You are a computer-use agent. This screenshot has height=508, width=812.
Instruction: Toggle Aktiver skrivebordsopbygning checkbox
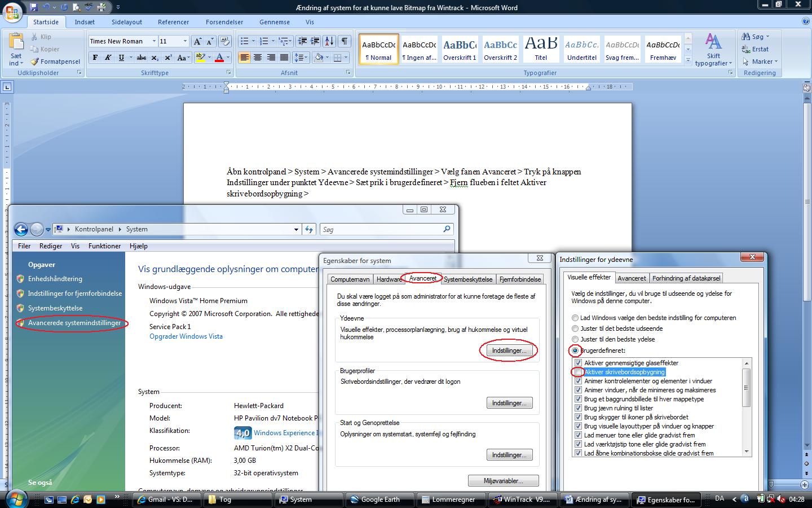point(578,372)
